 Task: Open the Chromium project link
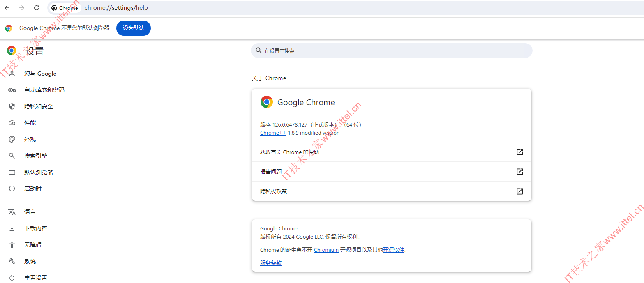click(x=326, y=249)
